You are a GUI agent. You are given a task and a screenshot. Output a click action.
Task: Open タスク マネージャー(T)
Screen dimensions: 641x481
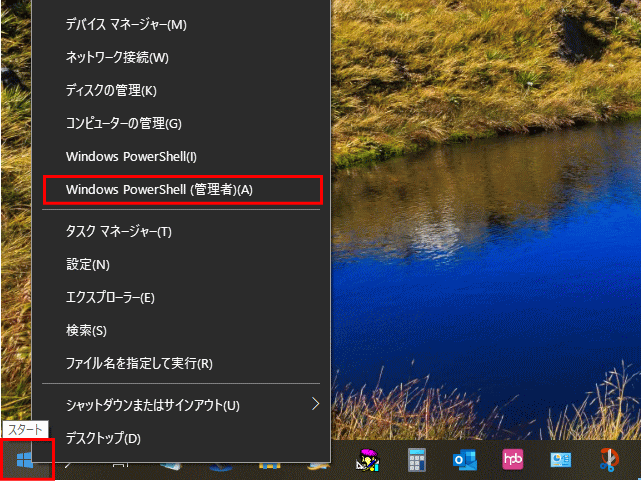pos(181,232)
